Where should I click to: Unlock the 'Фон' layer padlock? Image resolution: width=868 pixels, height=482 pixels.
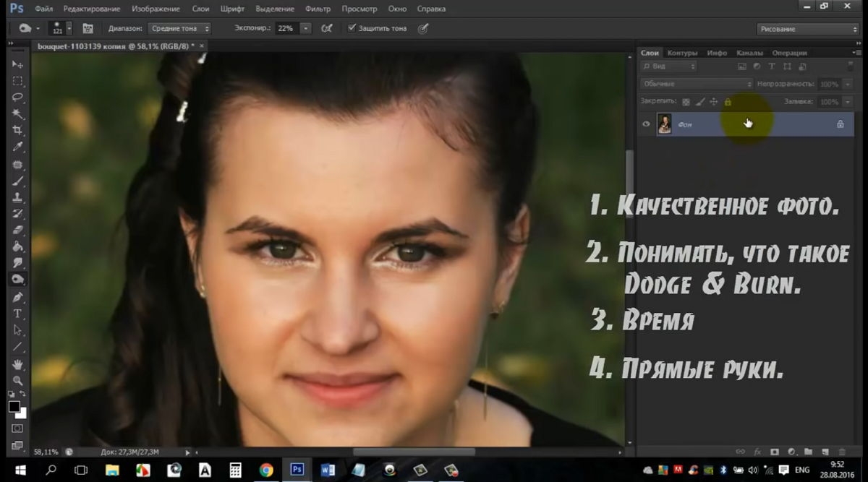[840, 124]
